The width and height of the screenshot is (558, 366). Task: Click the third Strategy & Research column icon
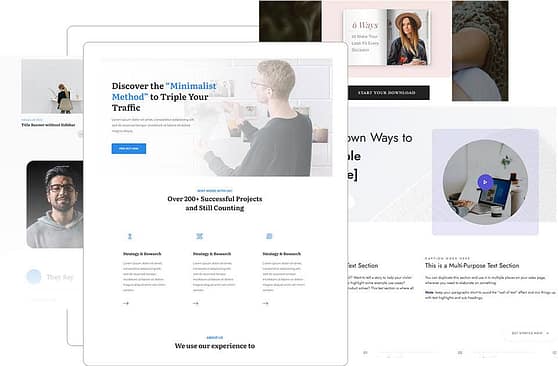(x=269, y=236)
